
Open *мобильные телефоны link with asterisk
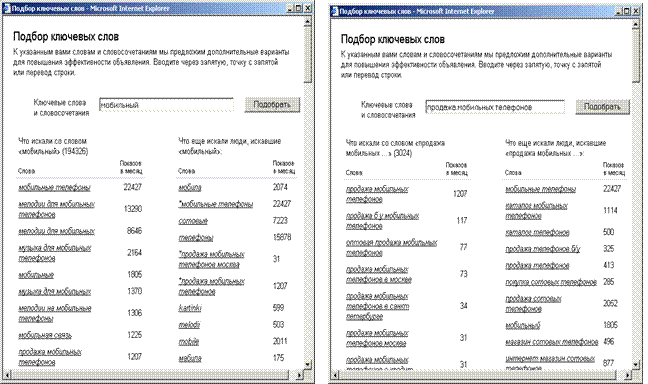pos(215,204)
